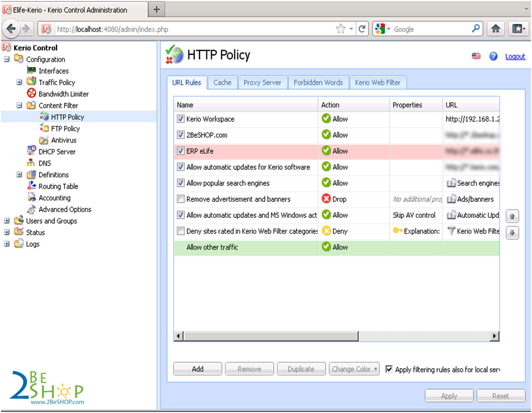
Task: Click the browser back arrow button
Action: click(11, 29)
